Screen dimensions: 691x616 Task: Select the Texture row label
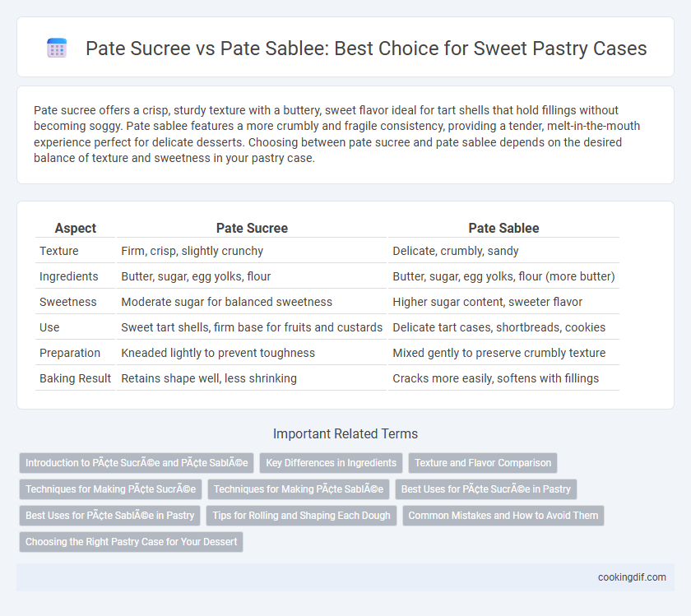pos(59,251)
